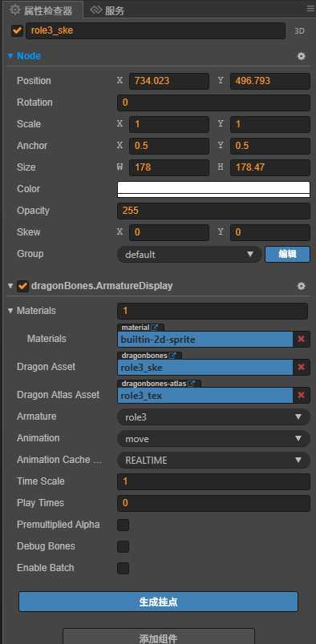316x644 pixels.
Task: Click the Scale Y input field
Action: (x=270, y=124)
